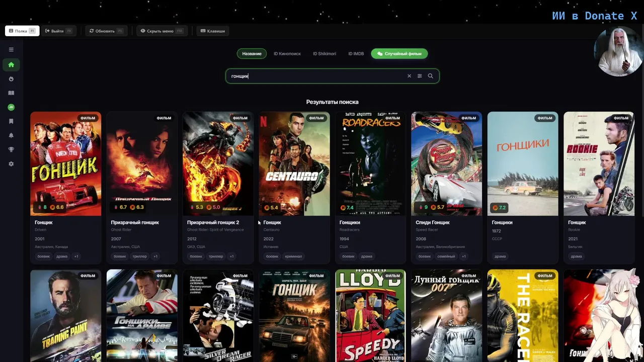Click семейный genre tag on Speed Racer card
Image resolution: width=644 pixels, height=362 pixels.
pyautogui.click(x=446, y=256)
